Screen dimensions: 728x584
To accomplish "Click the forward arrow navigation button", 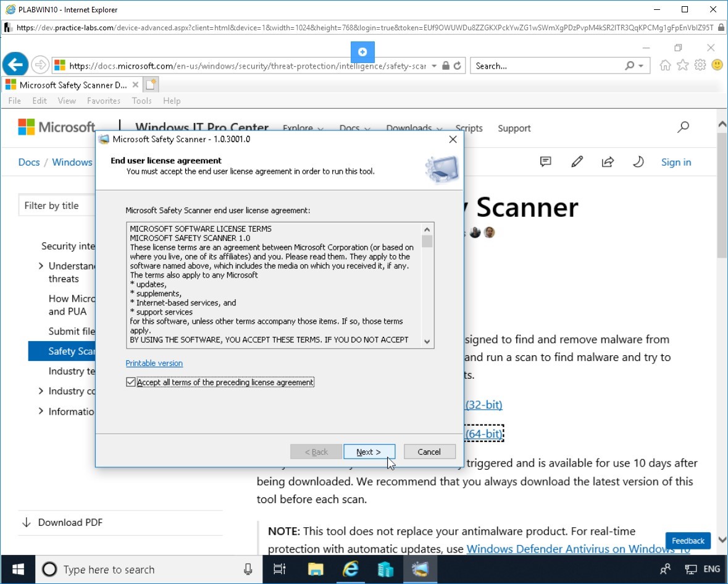I will (40, 65).
